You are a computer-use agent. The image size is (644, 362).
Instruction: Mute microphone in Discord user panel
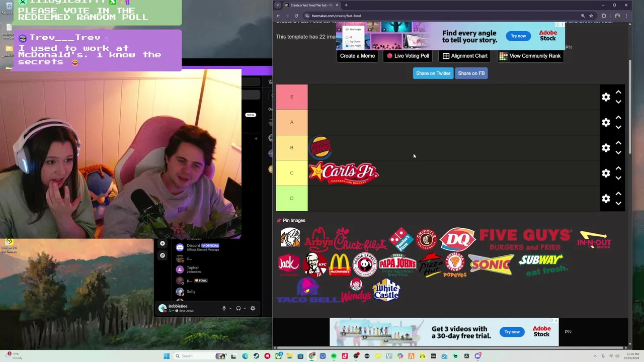pos(224,308)
